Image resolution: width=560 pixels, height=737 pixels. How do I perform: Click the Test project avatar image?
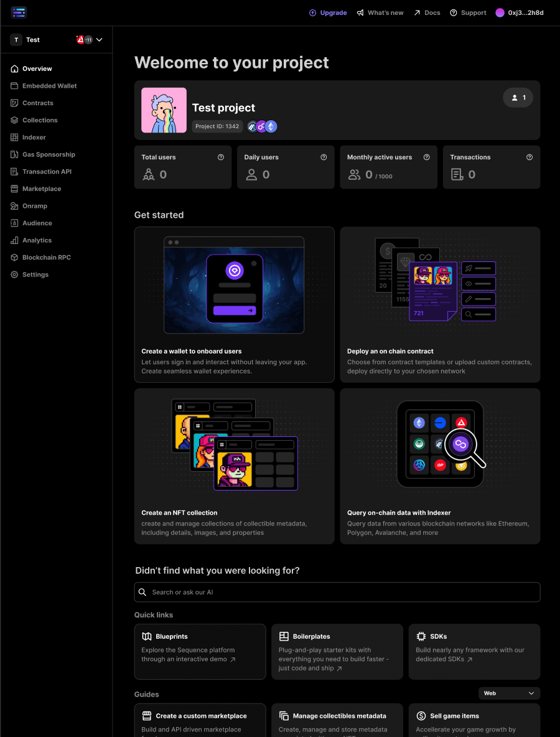[x=164, y=110]
